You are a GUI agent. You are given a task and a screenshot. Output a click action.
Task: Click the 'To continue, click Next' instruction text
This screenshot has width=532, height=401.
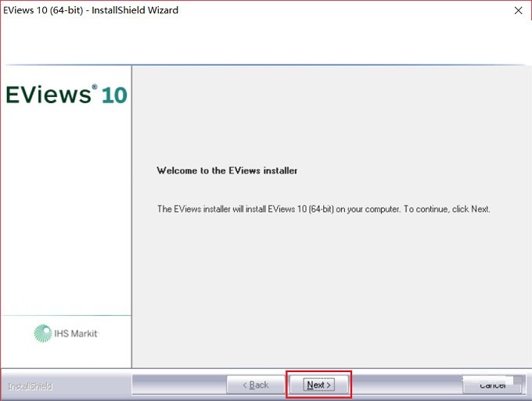click(x=447, y=209)
